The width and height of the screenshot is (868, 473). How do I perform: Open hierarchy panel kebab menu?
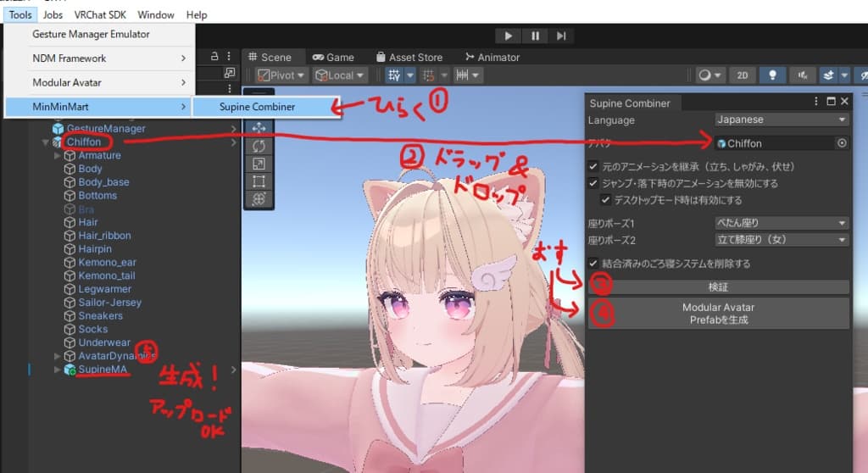click(x=229, y=56)
